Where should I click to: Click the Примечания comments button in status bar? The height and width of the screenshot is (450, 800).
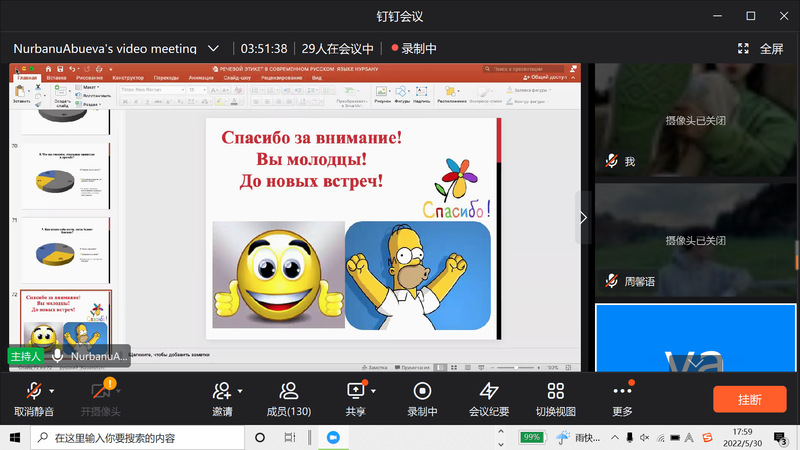pos(412,367)
